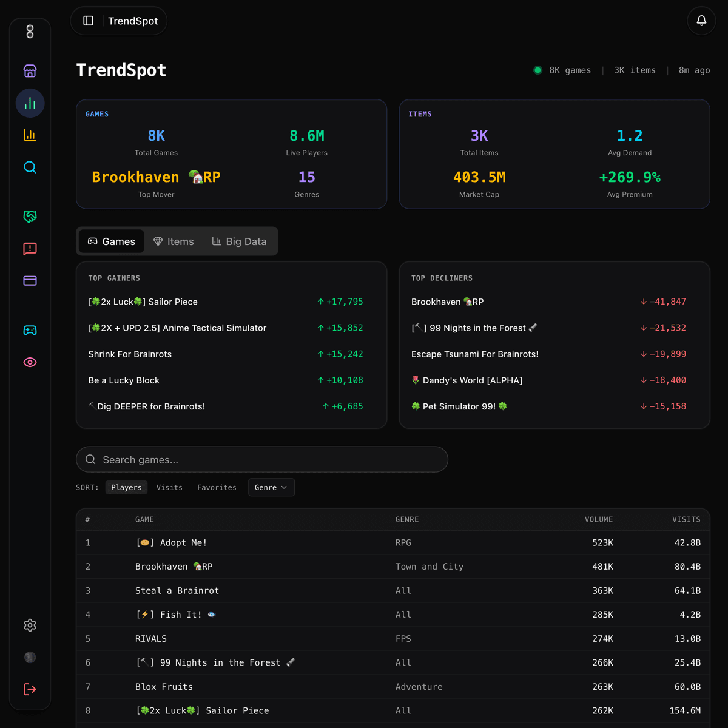Keep Players selected as sort mode

pyautogui.click(x=126, y=487)
